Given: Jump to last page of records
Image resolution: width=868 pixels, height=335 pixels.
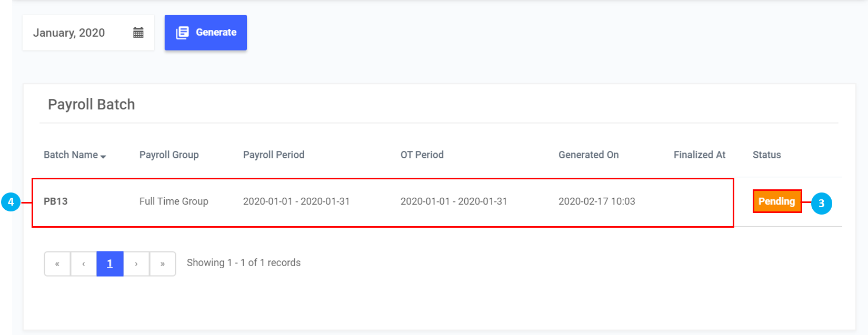Looking at the screenshot, I should 163,263.
